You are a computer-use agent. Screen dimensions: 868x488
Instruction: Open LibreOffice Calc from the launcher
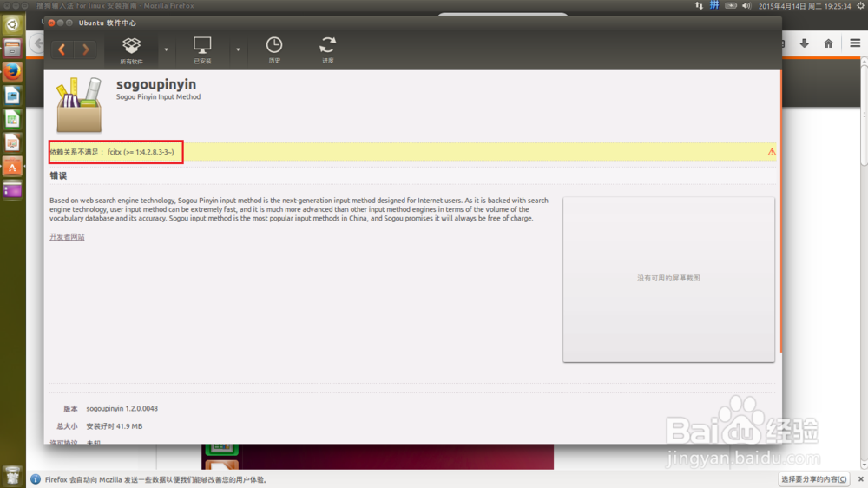12,120
